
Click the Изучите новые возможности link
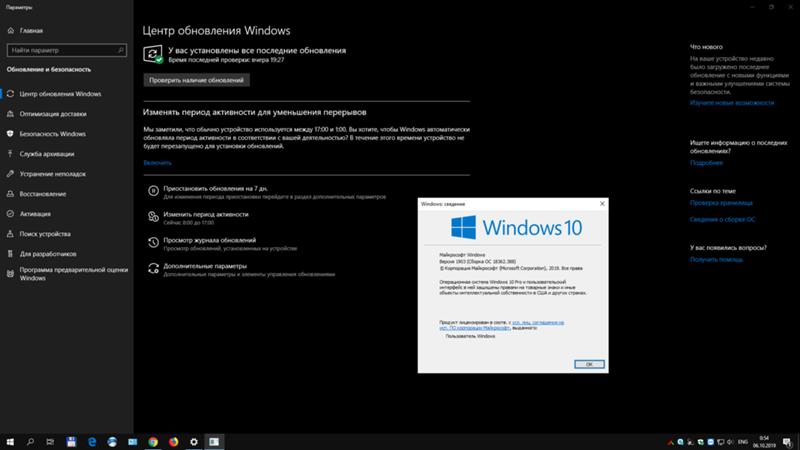(x=732, y=103)
